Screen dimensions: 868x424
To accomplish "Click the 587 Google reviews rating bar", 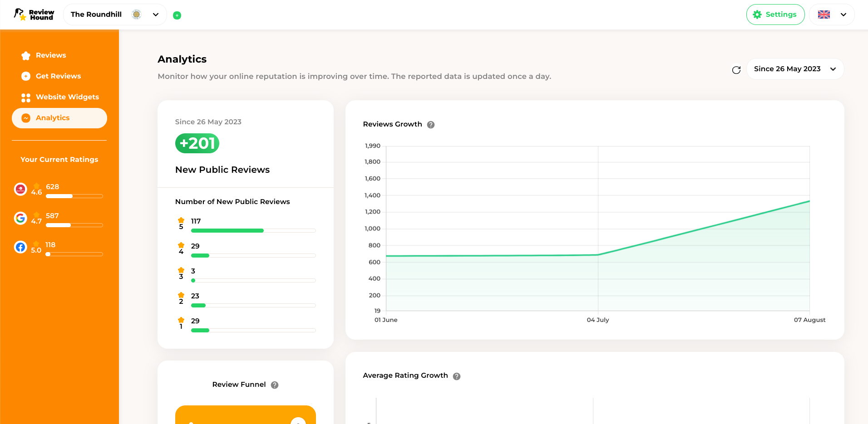I will [x=74, y=225].
